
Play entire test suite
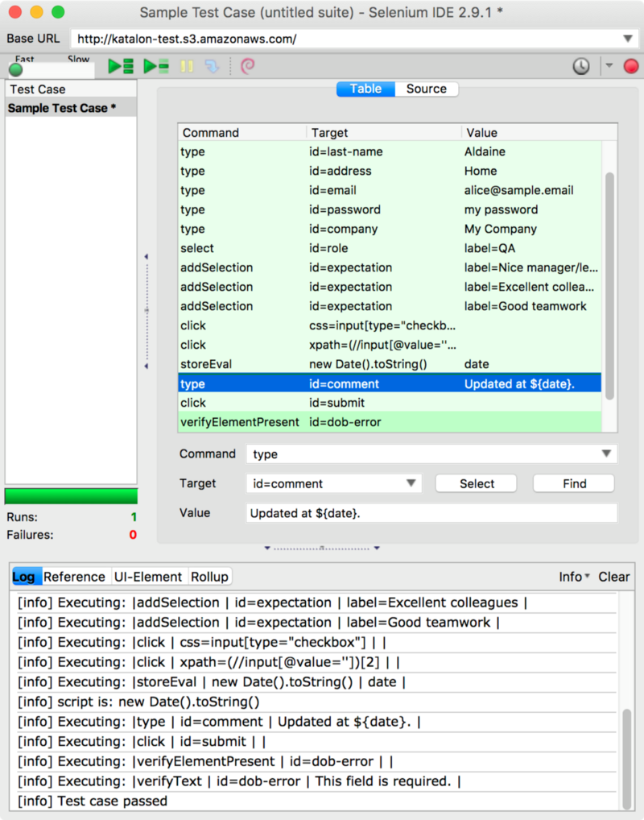pos(121,66)
